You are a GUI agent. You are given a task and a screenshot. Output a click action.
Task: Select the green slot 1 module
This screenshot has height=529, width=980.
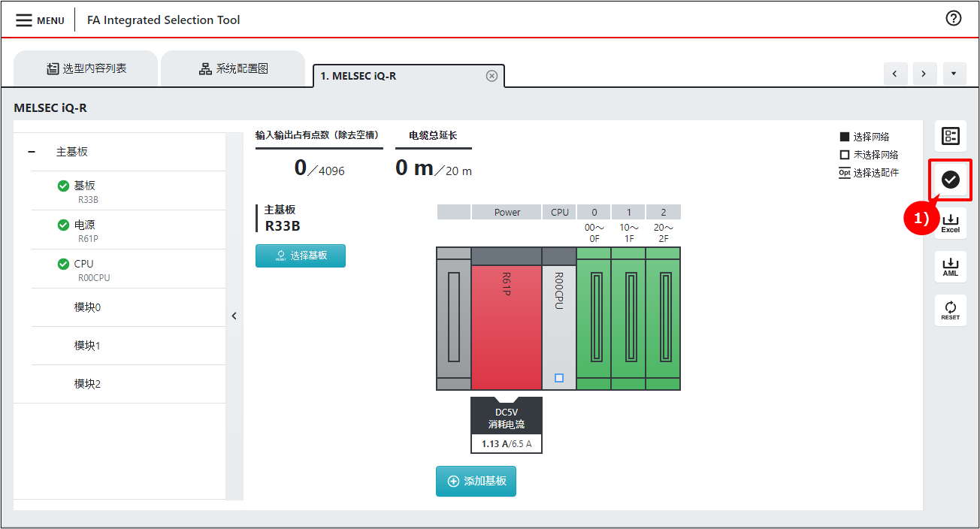pos(628,319)
